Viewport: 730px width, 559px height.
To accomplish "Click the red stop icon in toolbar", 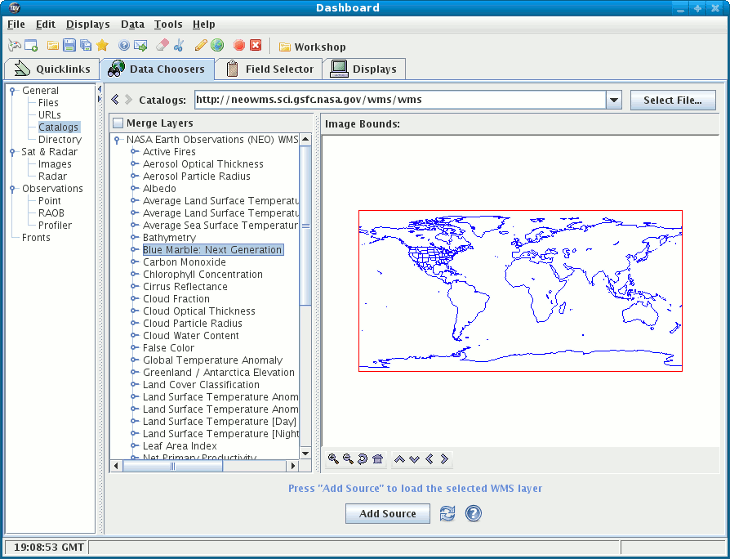I will click(239, 46).
